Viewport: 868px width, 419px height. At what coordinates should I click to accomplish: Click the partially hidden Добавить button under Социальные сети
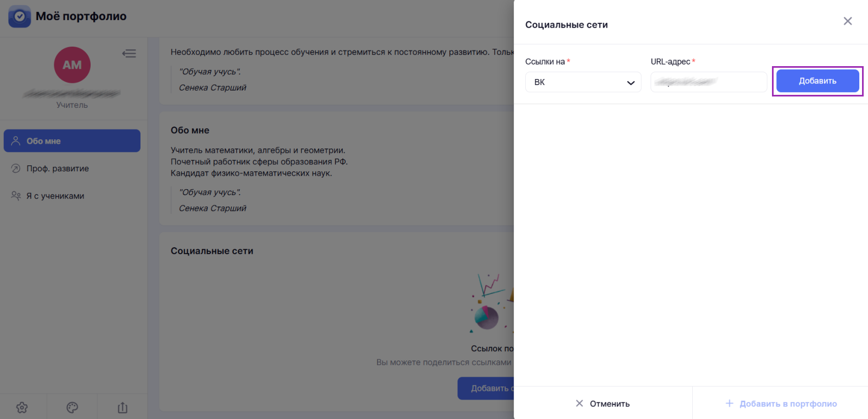click(486, 389)
